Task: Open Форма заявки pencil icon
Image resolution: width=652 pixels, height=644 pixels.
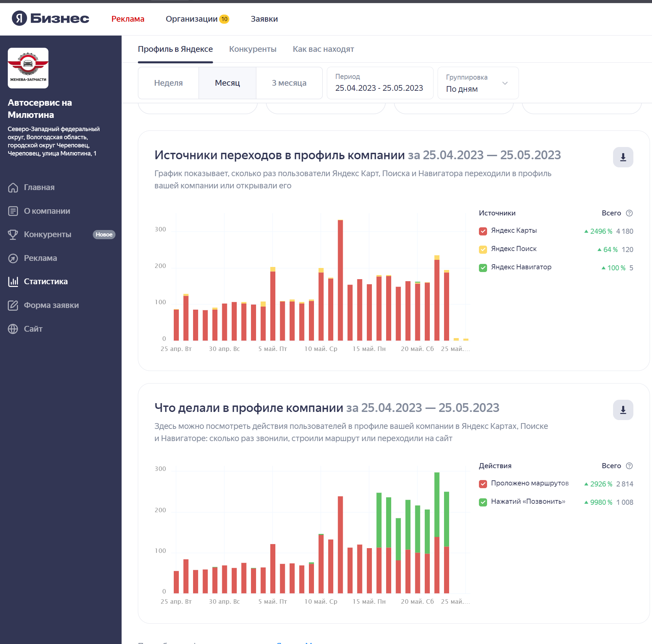Action: point(13,305)
